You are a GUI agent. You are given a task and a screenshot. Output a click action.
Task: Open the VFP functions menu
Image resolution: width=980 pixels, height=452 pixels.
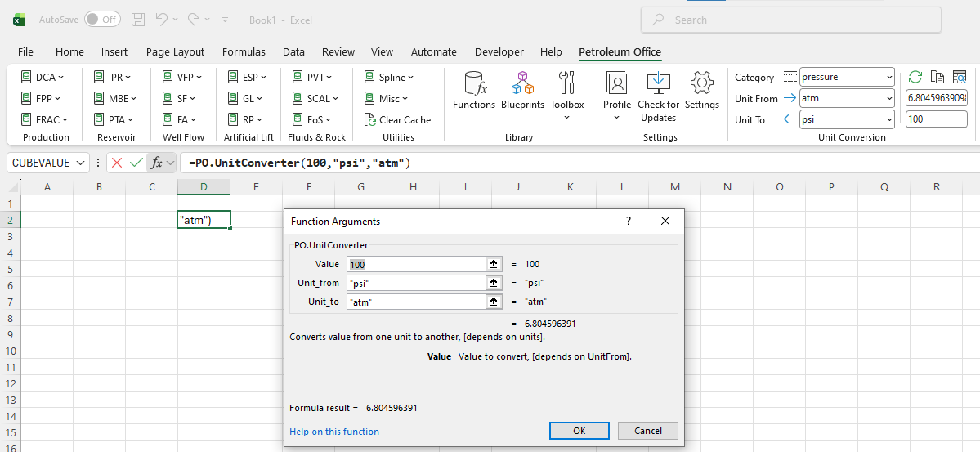point(182,78)
